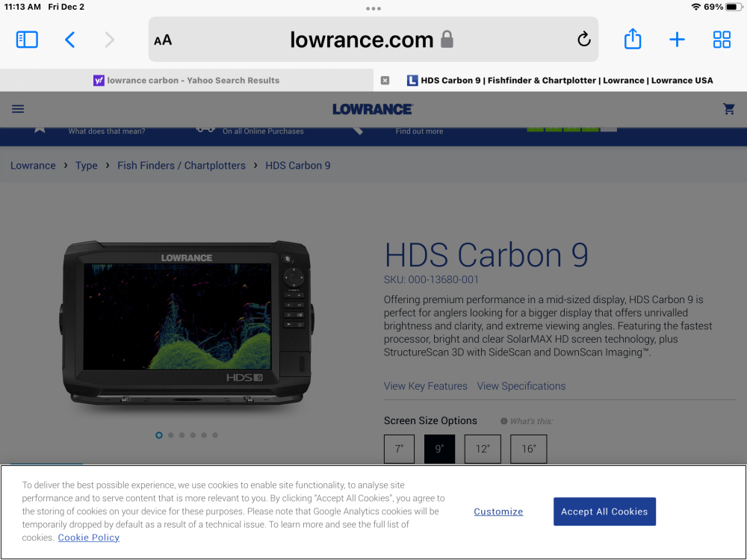Click 'Find out more' in the banner

point(419,131)
